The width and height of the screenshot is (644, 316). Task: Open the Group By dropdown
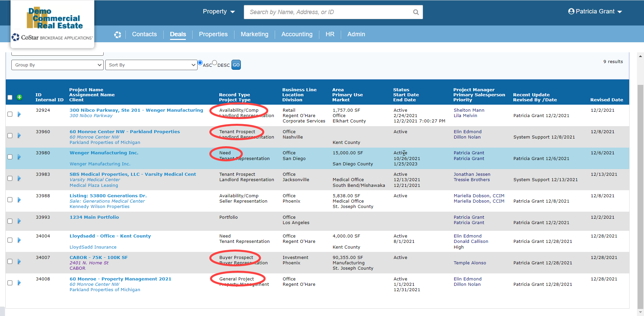pos(58,65)
